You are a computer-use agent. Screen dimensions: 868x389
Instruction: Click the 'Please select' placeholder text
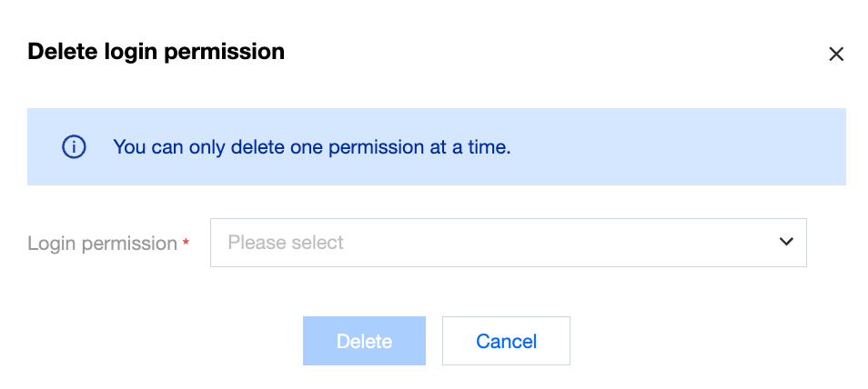(286, 243)
